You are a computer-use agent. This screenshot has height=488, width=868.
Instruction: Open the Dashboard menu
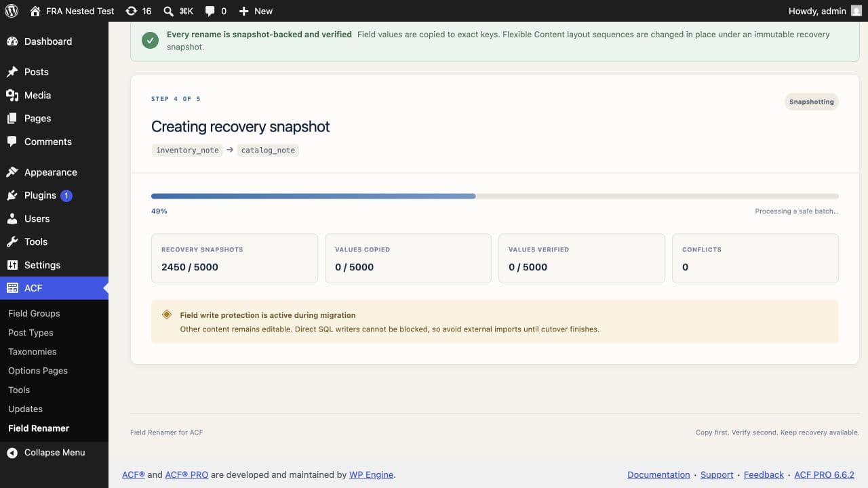point(54,41)
